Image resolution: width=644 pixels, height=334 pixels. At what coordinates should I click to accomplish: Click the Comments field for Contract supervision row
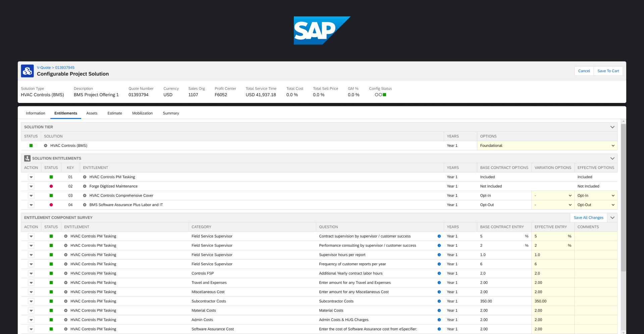click(596, 236)
